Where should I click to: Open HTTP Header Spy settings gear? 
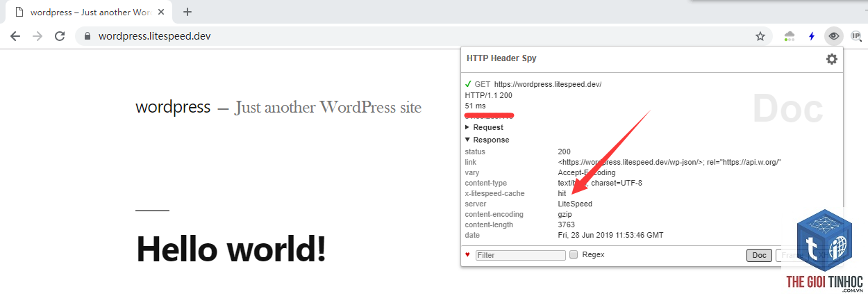coord(831,59)
